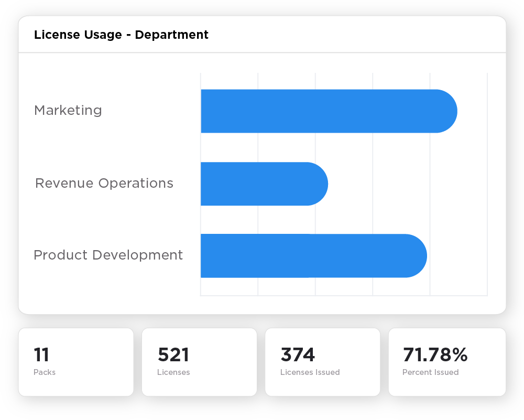Open the License Usage - Department chart title
This screenshot has height=420, width=524.
tap(121, 35)
